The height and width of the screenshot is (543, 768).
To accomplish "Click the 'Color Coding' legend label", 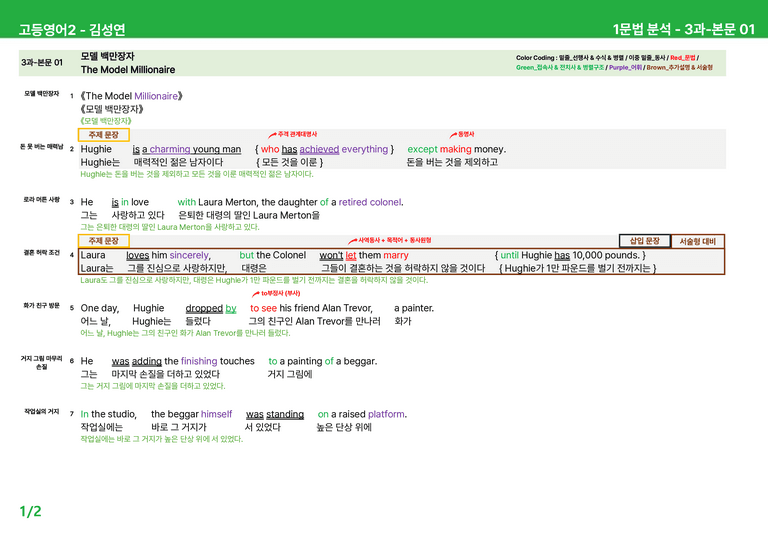I will (x=536, y=58).
